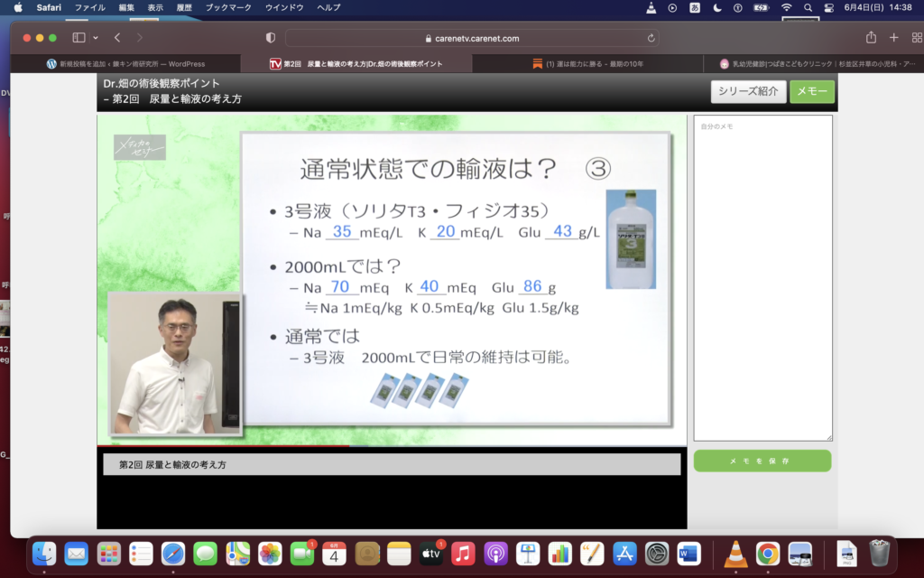
Task: Click the Now Playing icon in the menu bar
Action: coord(672,9)
